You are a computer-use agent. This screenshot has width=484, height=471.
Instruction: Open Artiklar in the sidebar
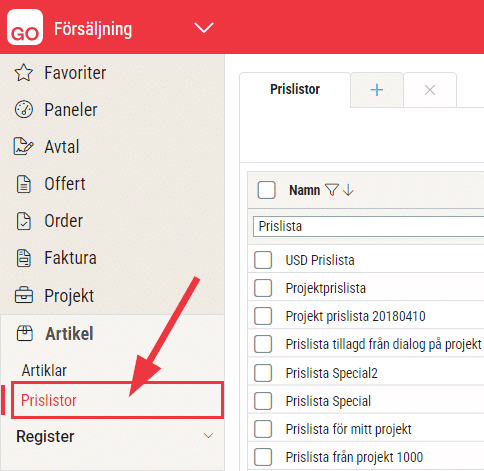tap(44, 371)
